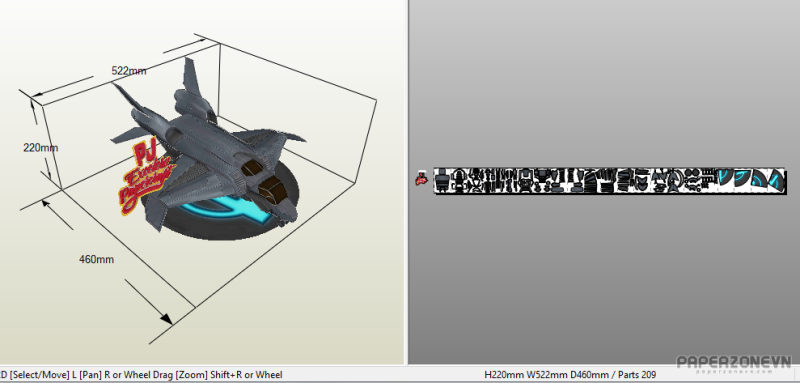The image size is (800, 383).
Task: Select the small red logo part beside the pattern strip
Action: coord(421,178)
